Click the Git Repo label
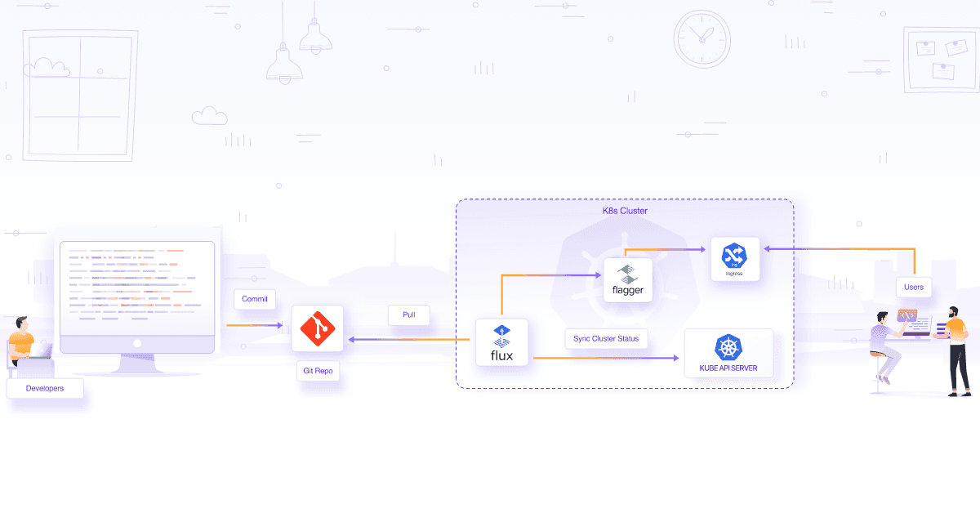Viewport: 980px width, 513px height. pos(318,371)
